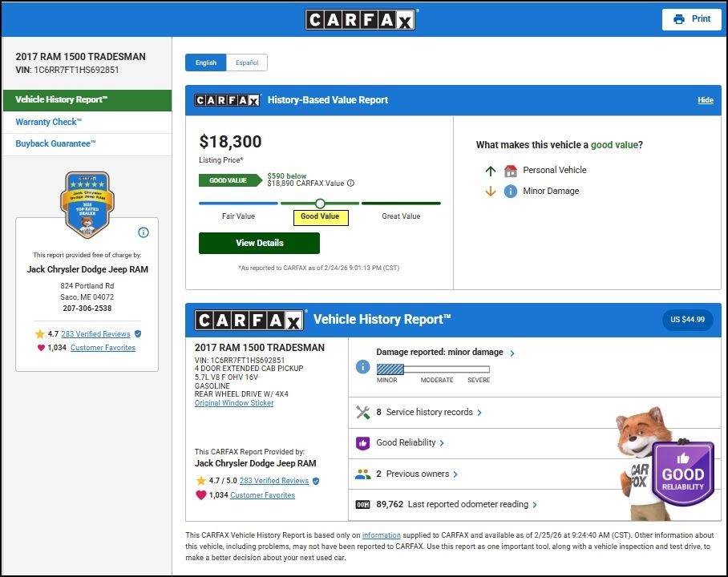Expand the 2 Previous owners section
Viewport: 728px width, 577px height.
[455, 474]
